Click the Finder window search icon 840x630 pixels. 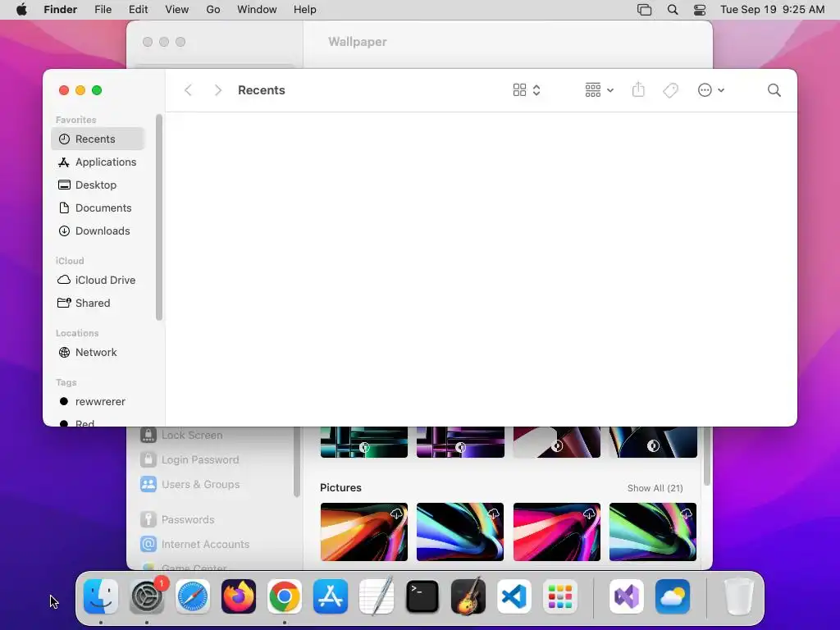pyautogui.click(x=774, y=90)
